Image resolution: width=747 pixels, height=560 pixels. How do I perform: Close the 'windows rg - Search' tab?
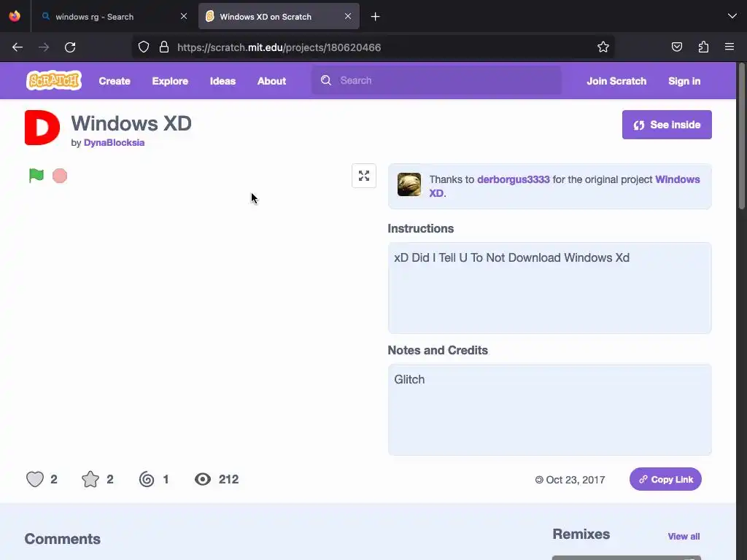[184, 17]
